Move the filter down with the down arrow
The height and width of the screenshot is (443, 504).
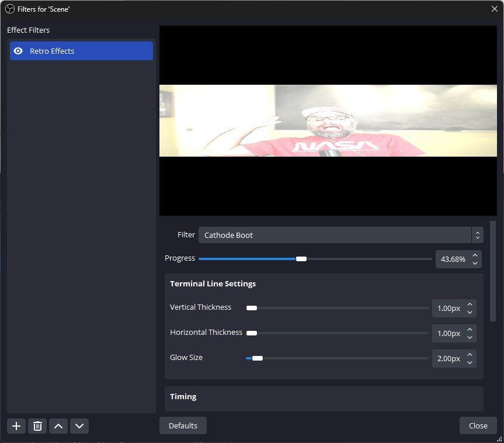tap(79, 426)
